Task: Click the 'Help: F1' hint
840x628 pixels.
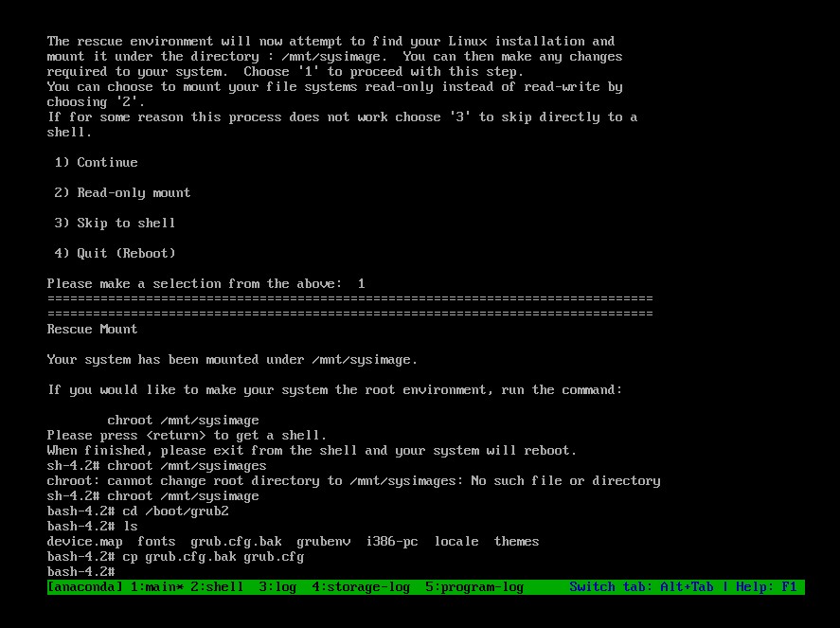Action: click(x=766, y=586)
